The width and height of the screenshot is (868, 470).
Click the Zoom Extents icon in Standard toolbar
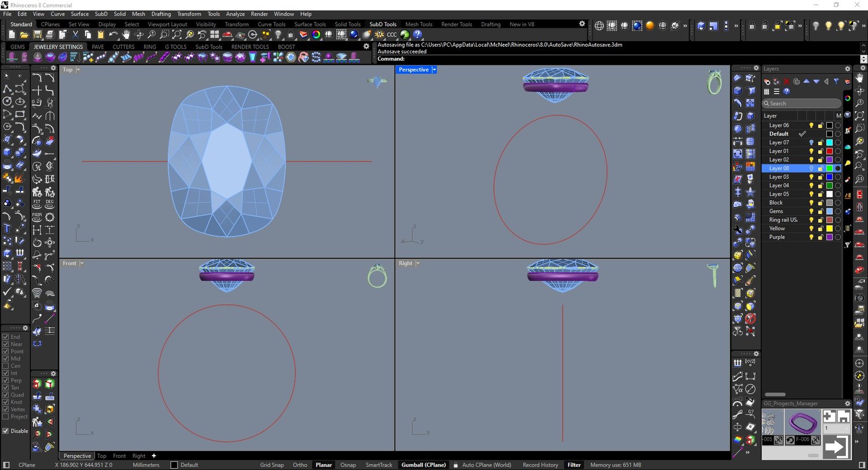177,35
